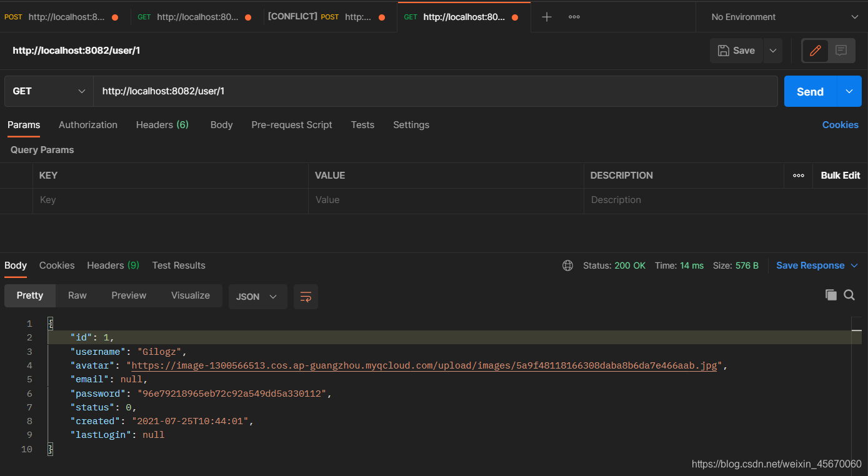Select Raw response view
This screenshot has width=868, height=476.
point(77,295)
